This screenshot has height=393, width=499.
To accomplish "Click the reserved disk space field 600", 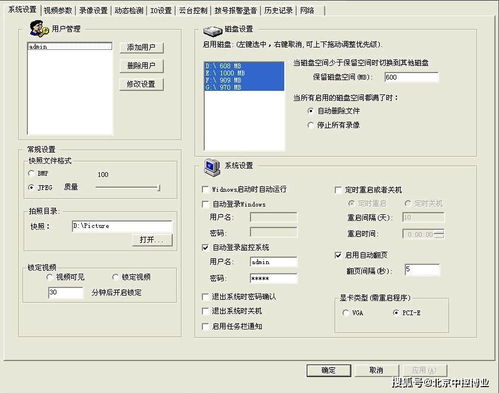I will point(411,77).
